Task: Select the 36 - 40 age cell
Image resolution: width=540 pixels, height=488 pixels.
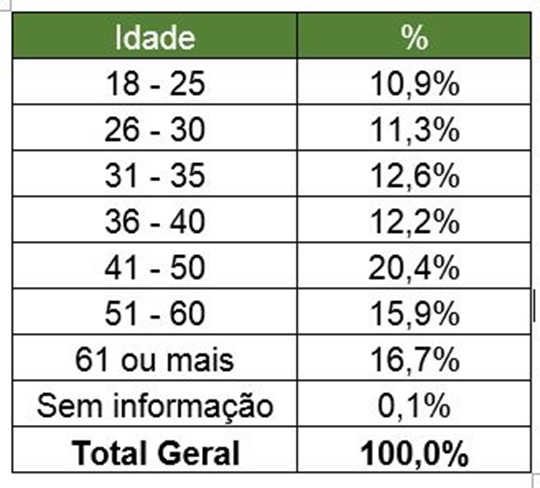Action: (x=154, y=220)
